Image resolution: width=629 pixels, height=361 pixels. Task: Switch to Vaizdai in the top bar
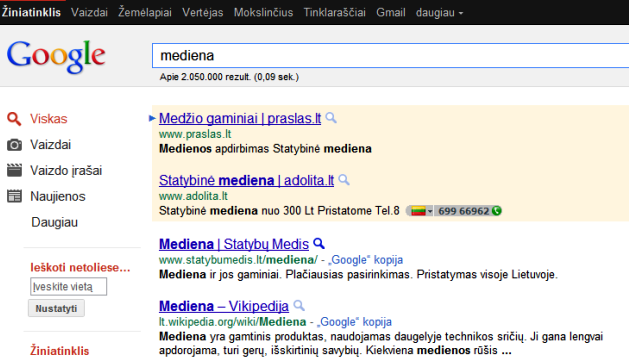(x=89, y=12)
